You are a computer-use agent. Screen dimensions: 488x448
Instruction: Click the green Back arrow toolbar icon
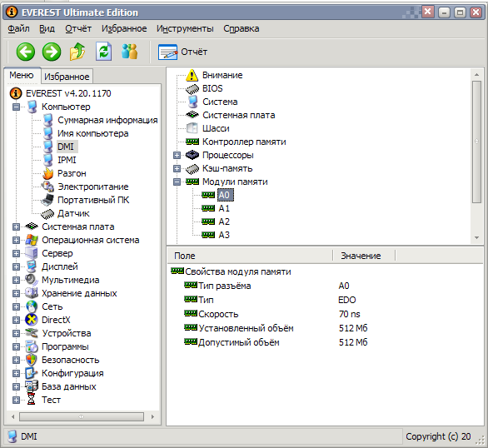point(26,52)
